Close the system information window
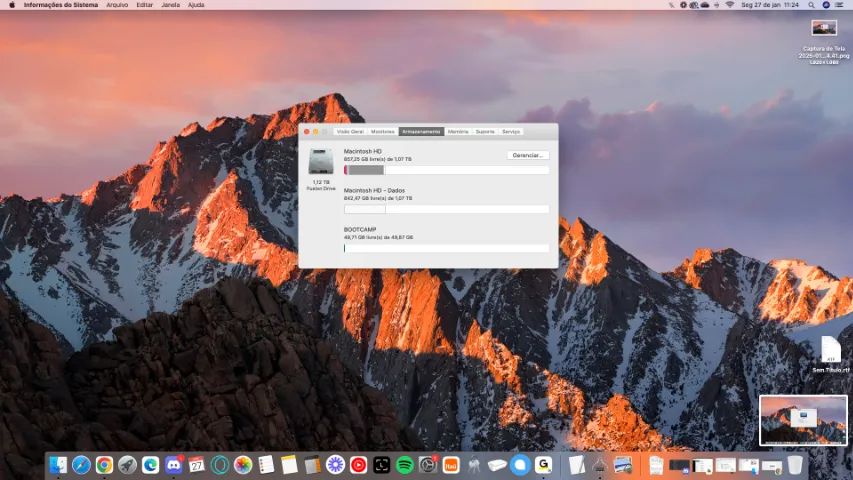Screen dimensions: 853x480 (307, 132)
